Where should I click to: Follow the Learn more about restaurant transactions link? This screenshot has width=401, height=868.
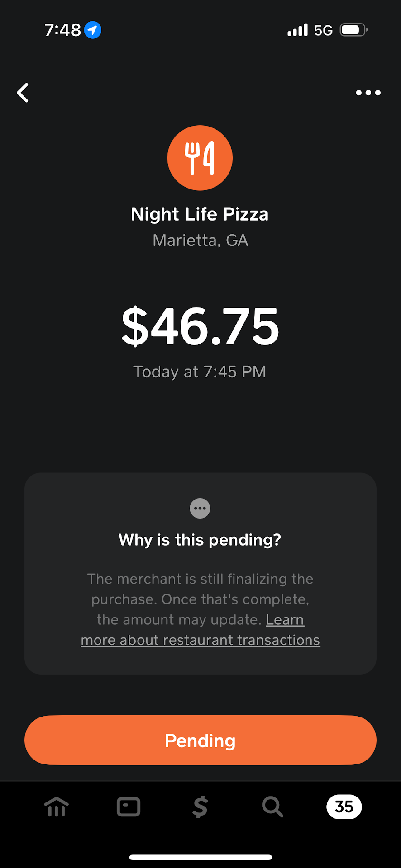[200, 640]
